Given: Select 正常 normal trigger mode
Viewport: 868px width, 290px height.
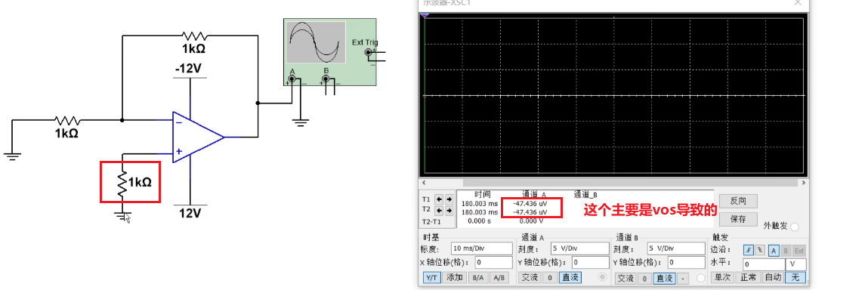Looking at the screenshot, I should [749, 277].
